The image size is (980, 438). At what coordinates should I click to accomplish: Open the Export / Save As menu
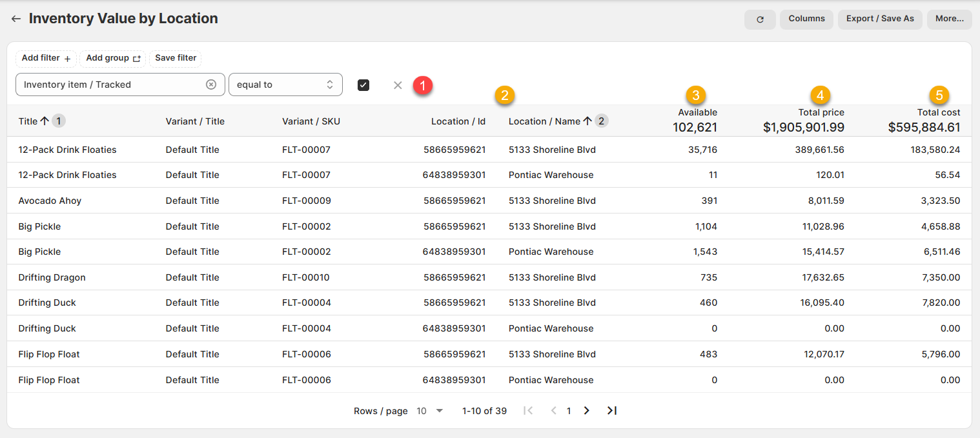(x=880, y=19)
